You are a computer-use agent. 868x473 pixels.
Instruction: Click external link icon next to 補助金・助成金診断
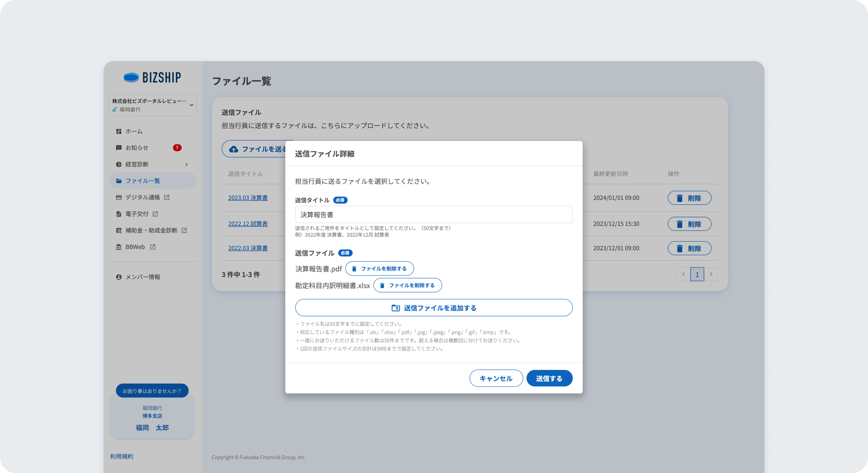tap(184, 230)
